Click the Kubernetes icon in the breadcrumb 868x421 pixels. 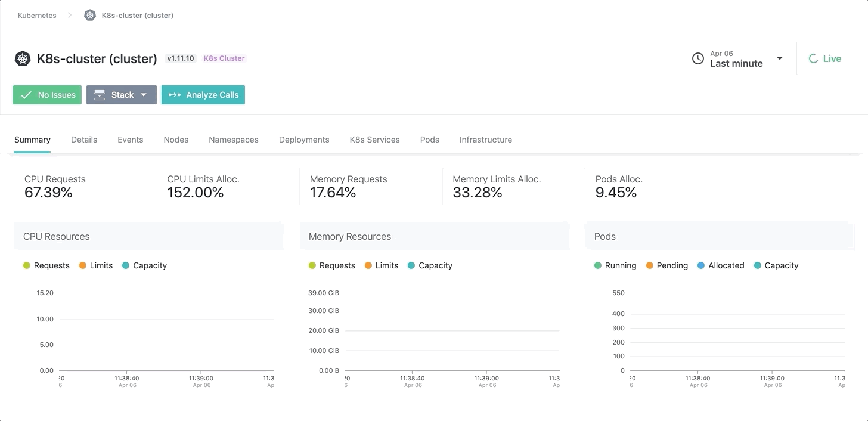[90, 16]
